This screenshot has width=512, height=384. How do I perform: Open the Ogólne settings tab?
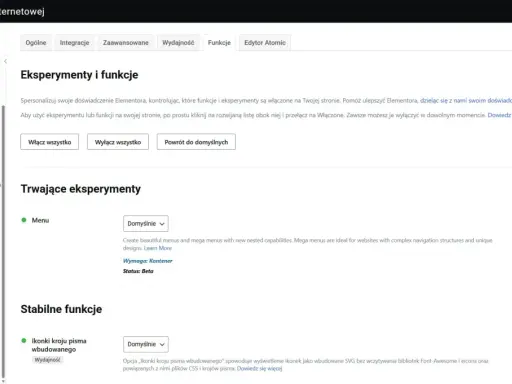(36, 43)
